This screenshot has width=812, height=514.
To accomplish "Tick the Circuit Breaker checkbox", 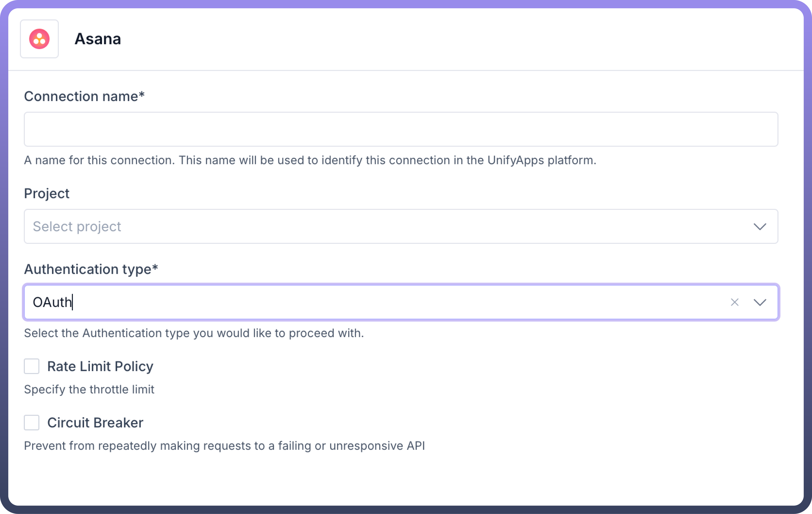I will [x=32, y=423].
